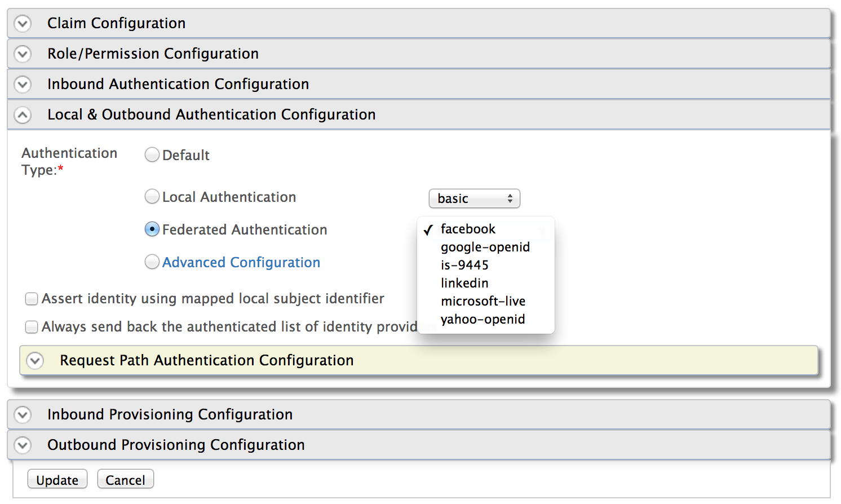Select microsoft-live from the dropdown options
Screen dimensions: 841x504
[483, 301]
